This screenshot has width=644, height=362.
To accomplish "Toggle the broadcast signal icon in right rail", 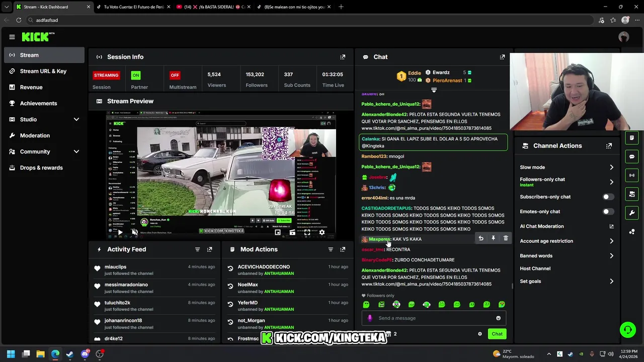I will click(x=632, y=175).
